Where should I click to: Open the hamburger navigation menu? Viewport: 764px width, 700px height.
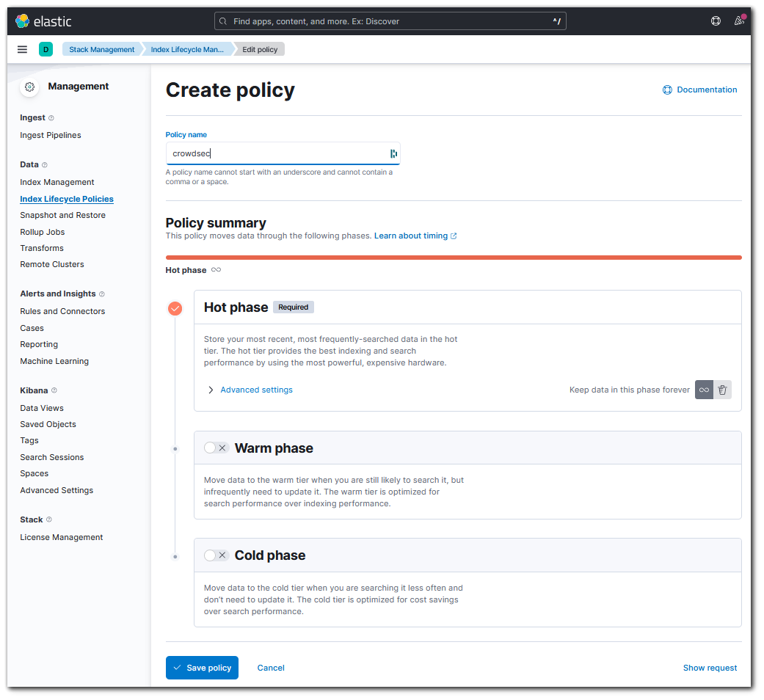23,49
